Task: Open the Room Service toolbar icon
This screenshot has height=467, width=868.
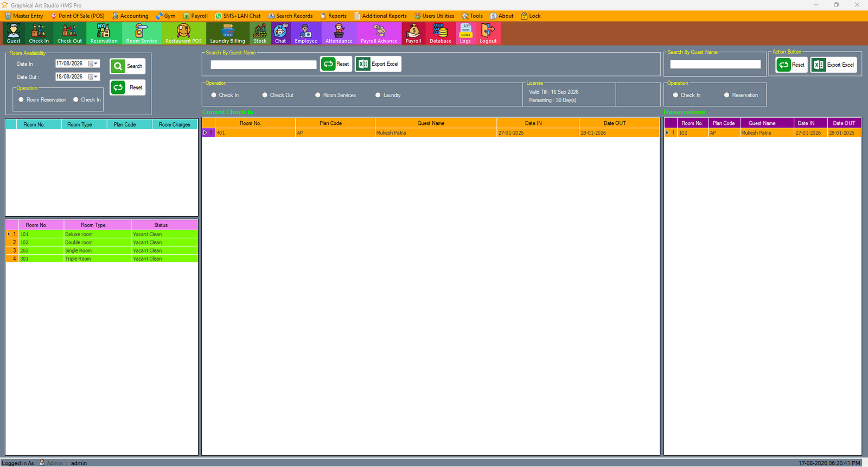Action: tap(141, 33)
